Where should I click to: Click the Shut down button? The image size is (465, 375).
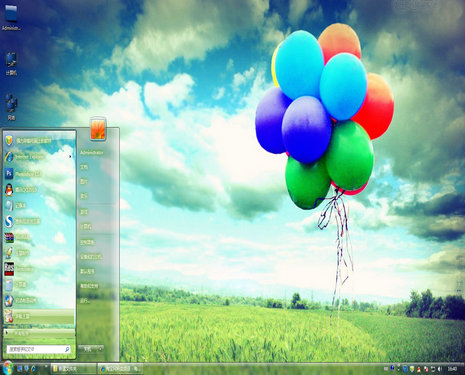tap(87, 349)
